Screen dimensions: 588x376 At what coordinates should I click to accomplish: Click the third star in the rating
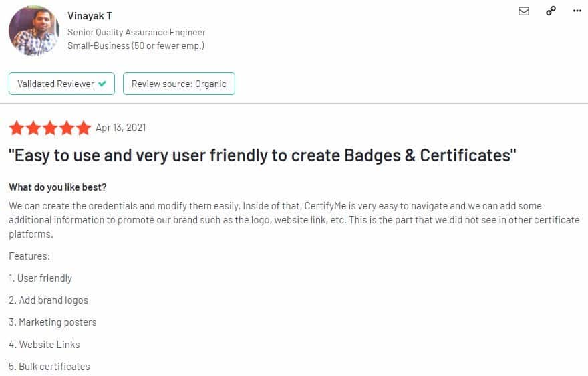pos(50,128)
